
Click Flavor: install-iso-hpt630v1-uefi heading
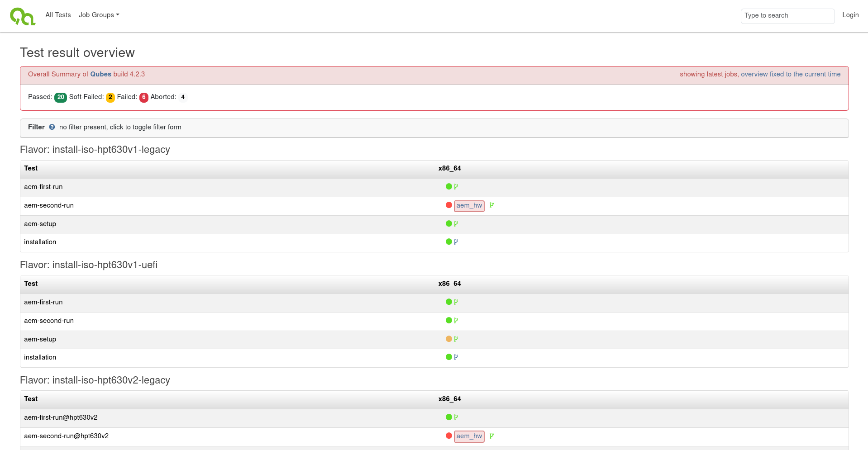pos(89,265)
